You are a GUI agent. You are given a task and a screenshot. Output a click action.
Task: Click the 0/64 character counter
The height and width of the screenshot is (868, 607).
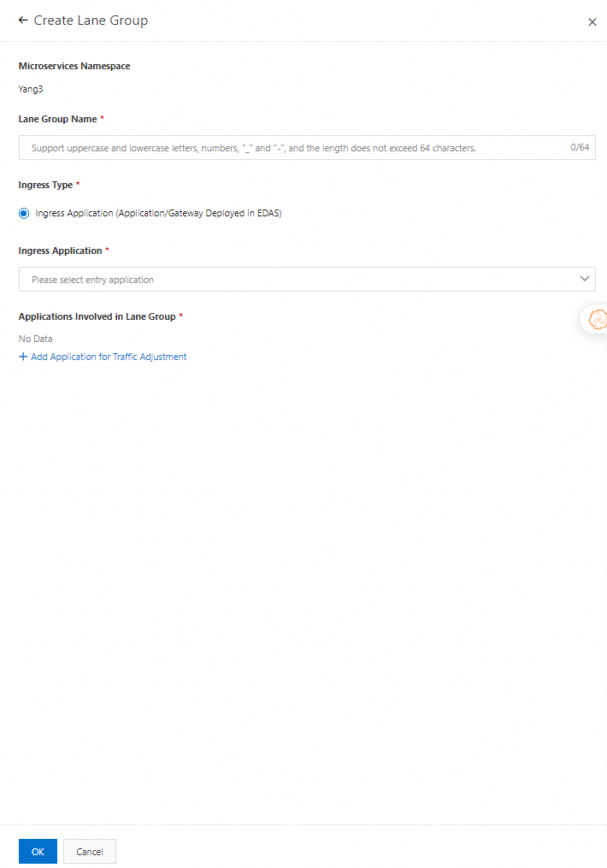click(x=580, y=148)
